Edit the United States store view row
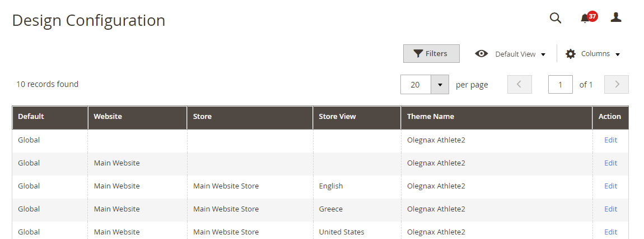Viewport: 644px width, 239px height. tap(611, 232)
